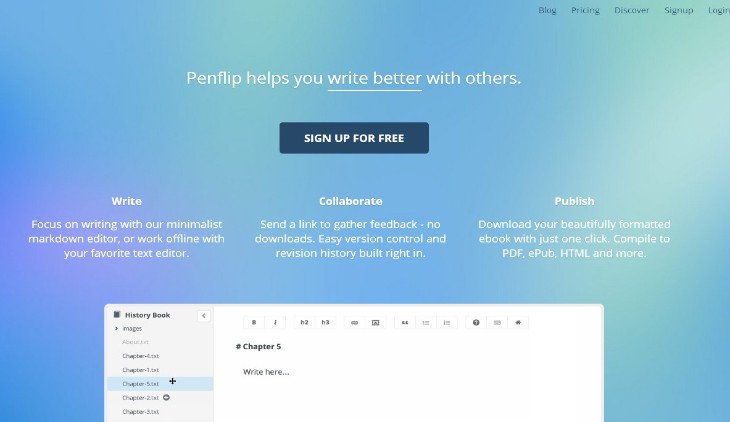Viewport: 730px width, 422px height.
Task: Click the SIGN UP FOR FREE button
Action: point(354,138)
